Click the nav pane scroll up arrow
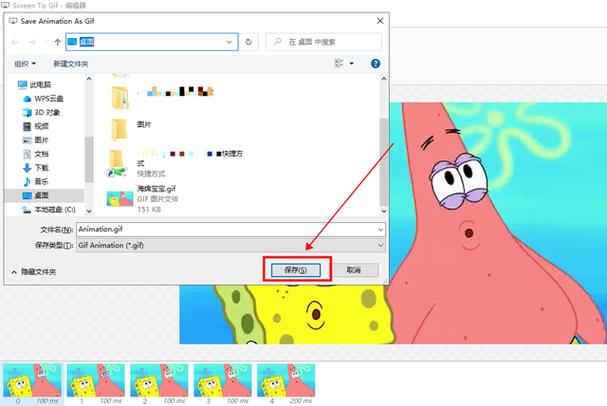607x406 pixels. 89,79
